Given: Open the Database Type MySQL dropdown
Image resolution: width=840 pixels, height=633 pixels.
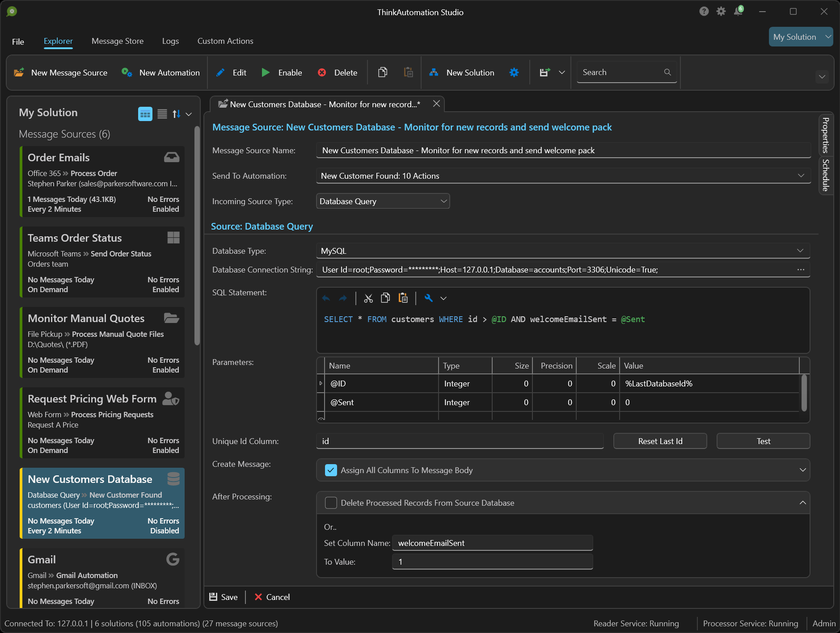Looking at the screenshot, I should pyautogui.click(x=800, y=251).
